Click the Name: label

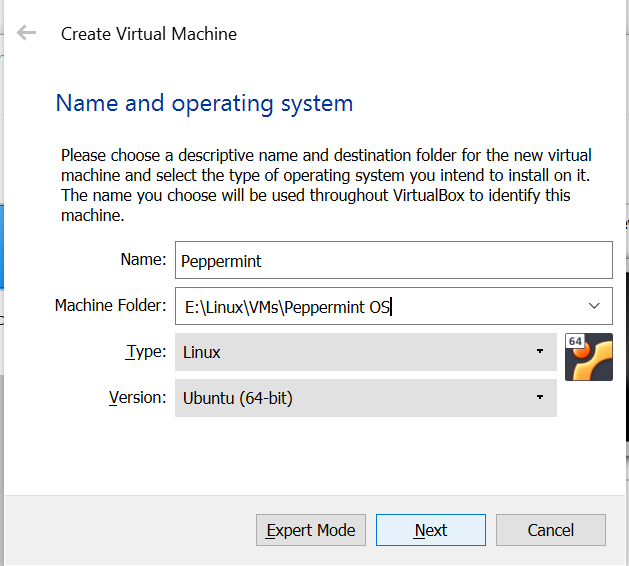(x=143, y=260)
